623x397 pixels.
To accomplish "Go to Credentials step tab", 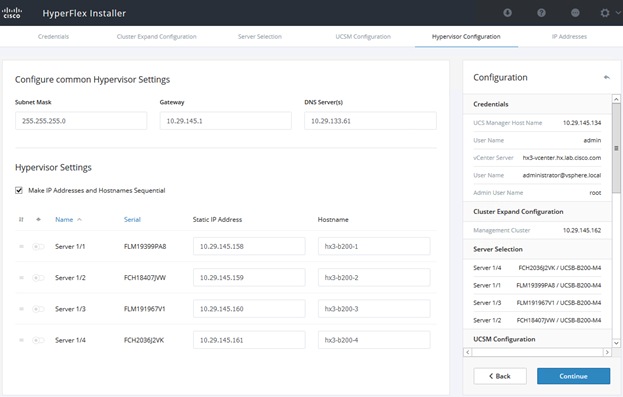I will click(x=53, y=37).
